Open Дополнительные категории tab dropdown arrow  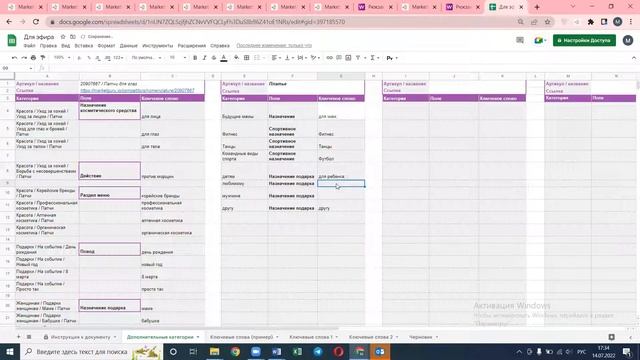pyautogui.click(x=198, y=337)
